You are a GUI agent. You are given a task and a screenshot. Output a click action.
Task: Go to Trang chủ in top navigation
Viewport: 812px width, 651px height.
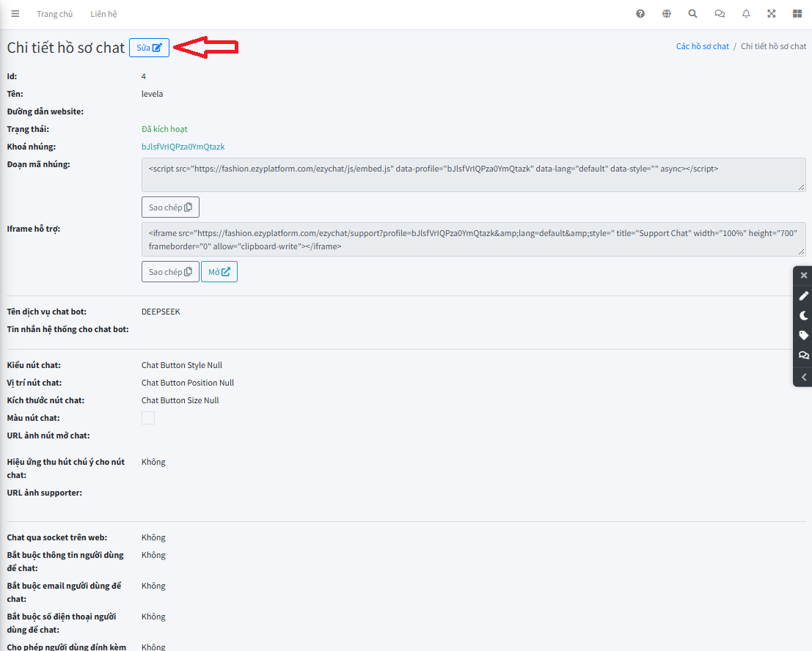55,14
